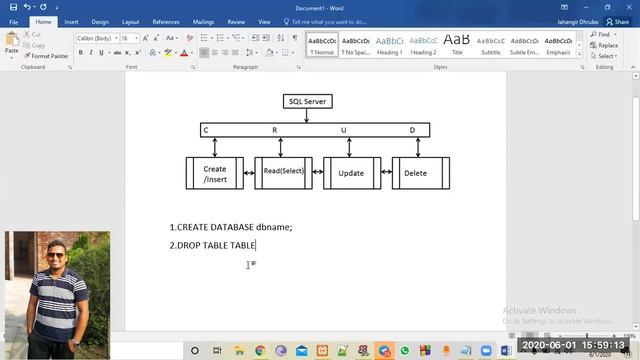Viewport: 640px width, 360px height.
Task: Apply the No Spacing style
Action: (356, 45)
